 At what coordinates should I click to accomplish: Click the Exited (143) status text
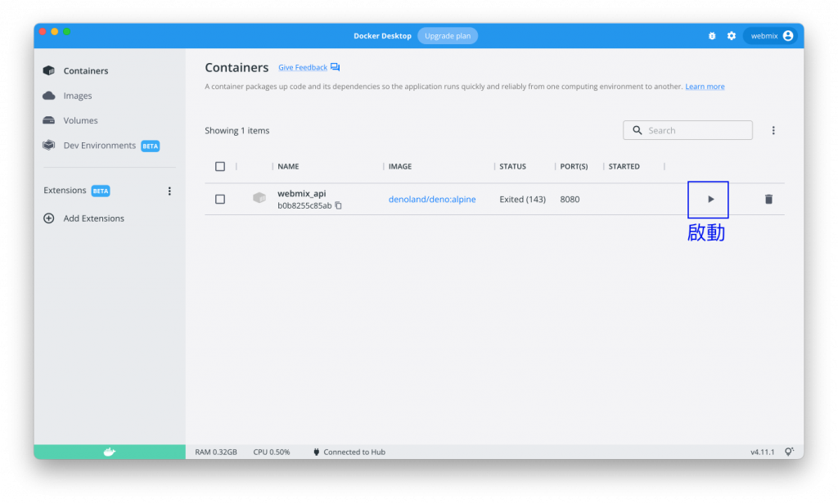tap(522, 199)
